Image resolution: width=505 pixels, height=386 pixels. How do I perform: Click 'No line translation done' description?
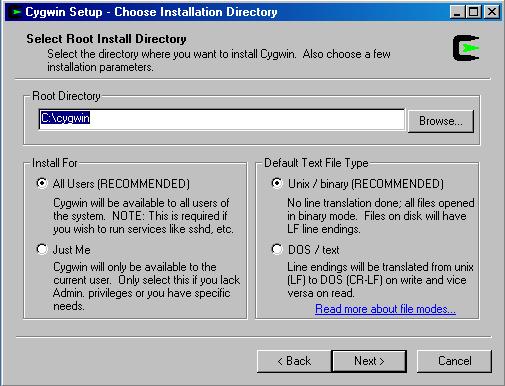pos(381,216)
